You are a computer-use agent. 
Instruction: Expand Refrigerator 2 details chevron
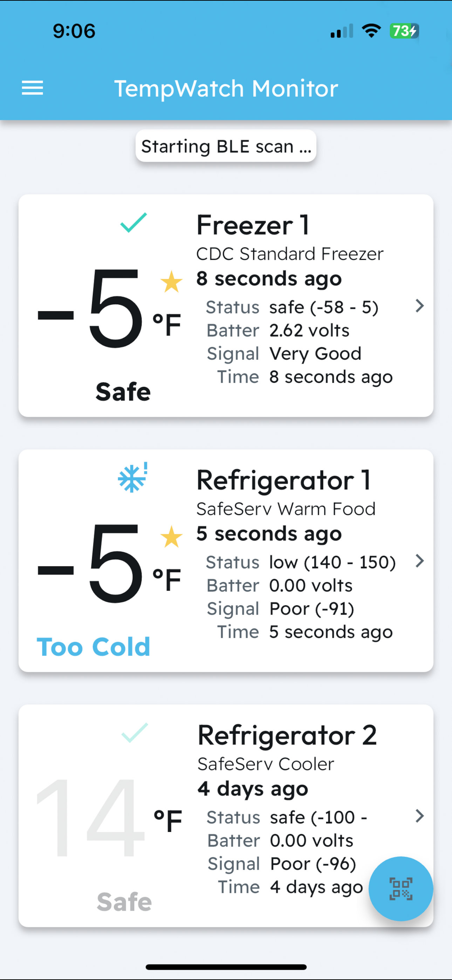(420, 816)
